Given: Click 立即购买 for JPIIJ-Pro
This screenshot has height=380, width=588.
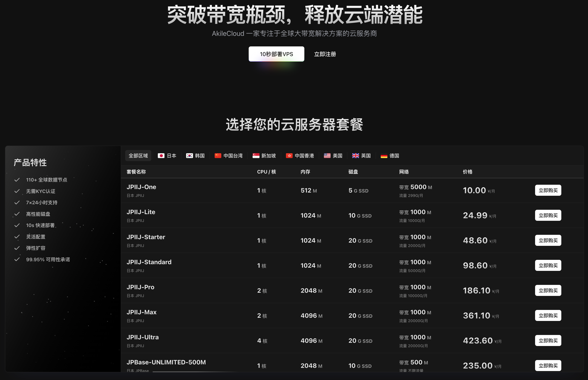Looking at the screenshot, I should coord(548,290).
